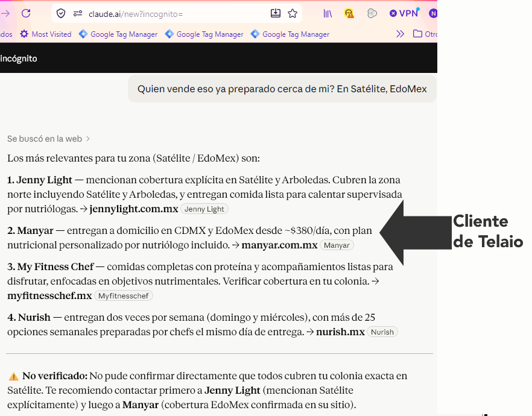Screen dimensions: 532x416
Task: Click the claude.ai address bar URL
Action: (136, 14)
